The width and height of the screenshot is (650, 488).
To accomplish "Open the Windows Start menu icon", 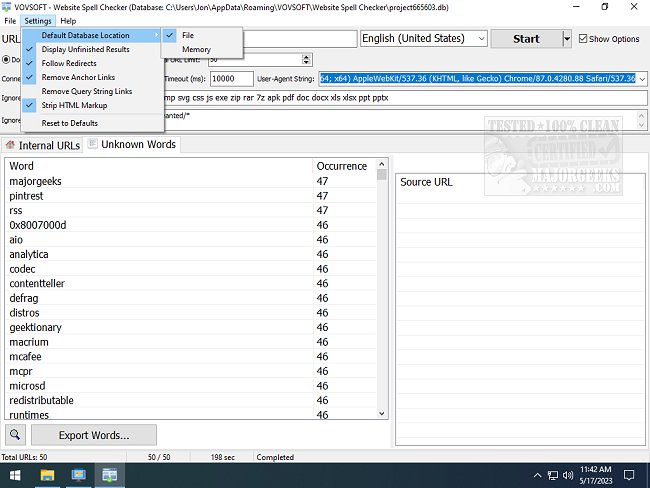I will [x=15, y=475].
